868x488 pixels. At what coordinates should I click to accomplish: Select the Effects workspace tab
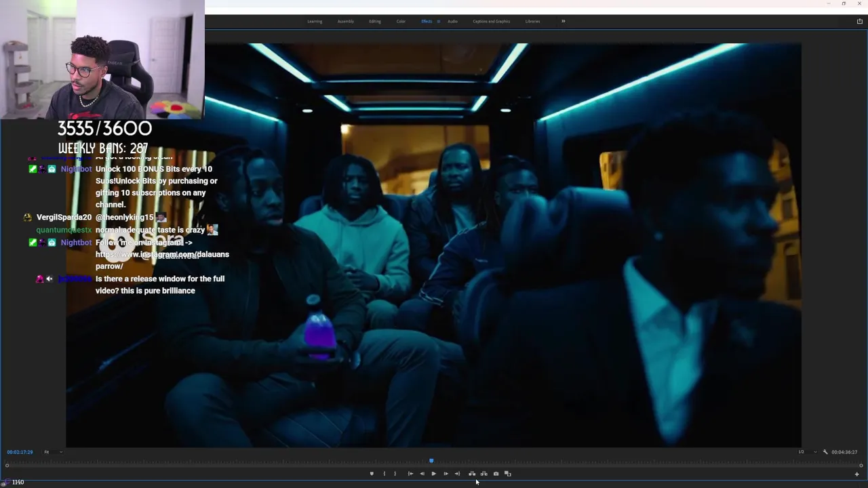[427, 22]
